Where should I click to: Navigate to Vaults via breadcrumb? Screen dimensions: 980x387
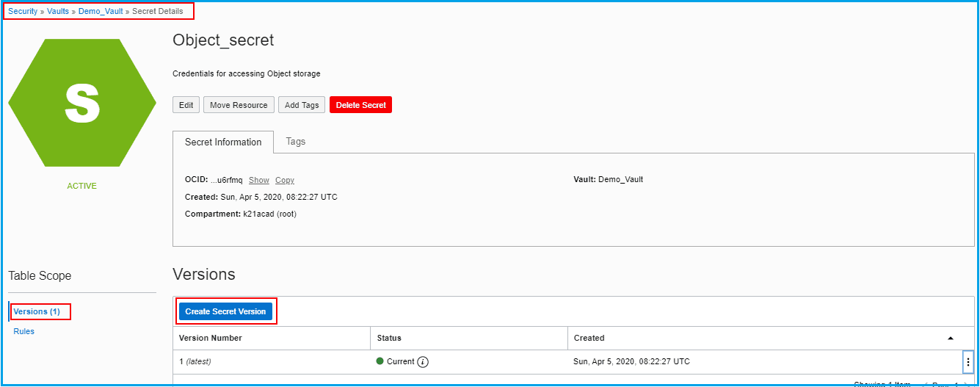click(58, 12)
